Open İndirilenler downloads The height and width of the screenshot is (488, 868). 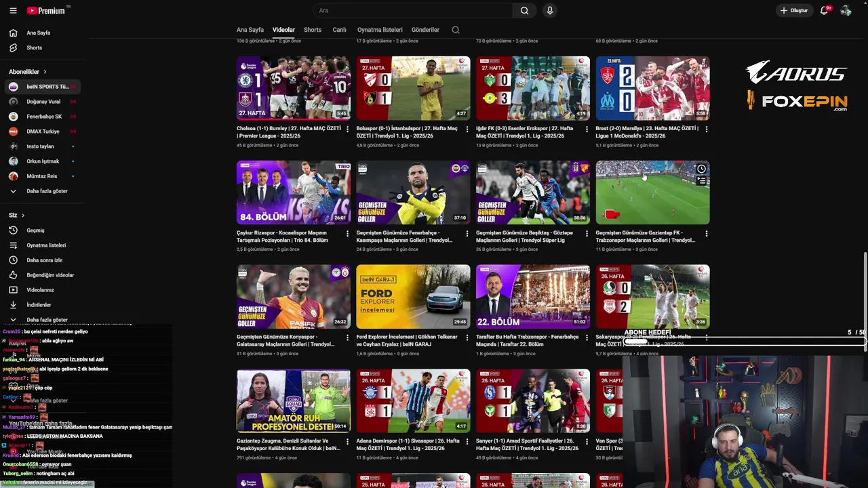click(43, 305)
